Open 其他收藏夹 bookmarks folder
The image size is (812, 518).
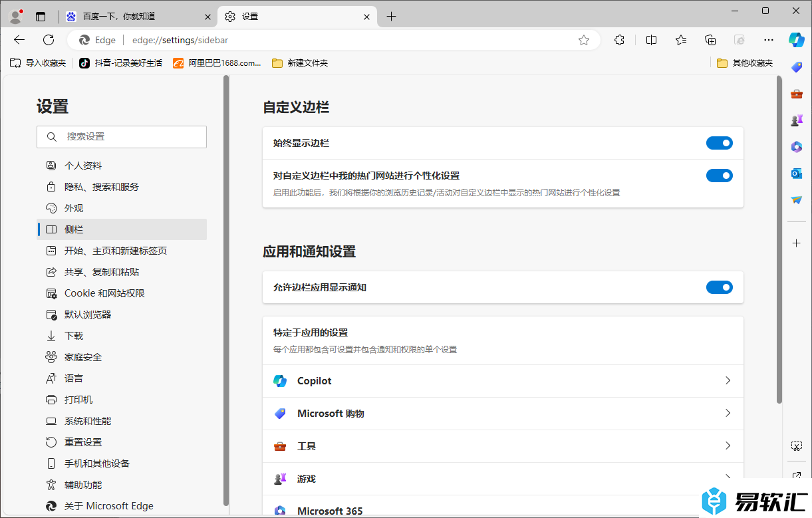(x=745, y=63)
